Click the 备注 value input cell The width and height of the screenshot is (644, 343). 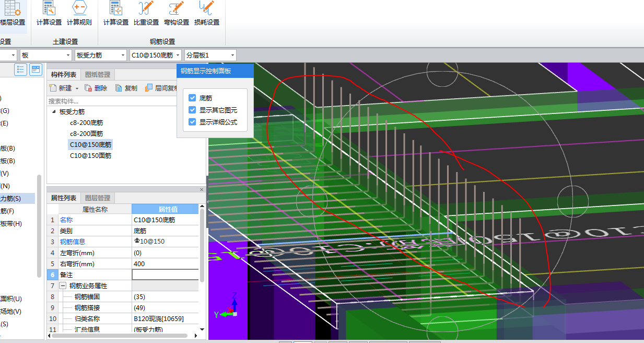click(x=165, y=275)
